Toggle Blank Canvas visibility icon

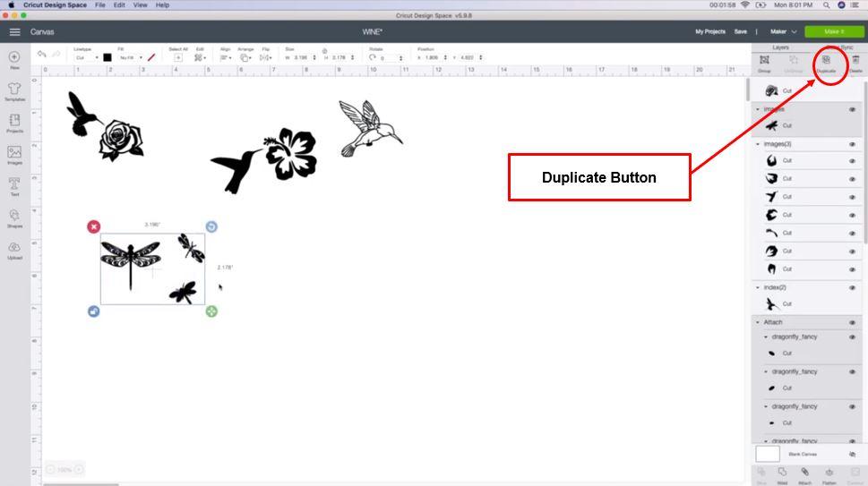point(853,455)
